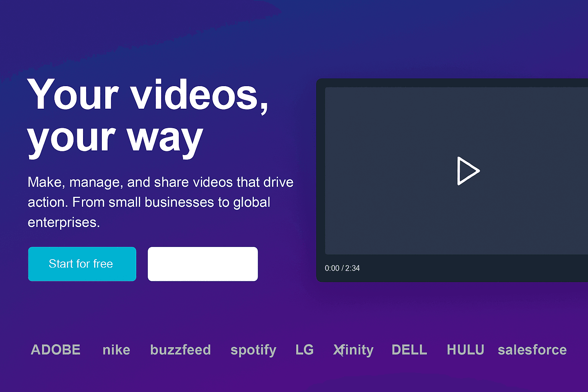Click the blank white button beside Start for free
Screen dimensions: 588x392
[x=203, y=264]
